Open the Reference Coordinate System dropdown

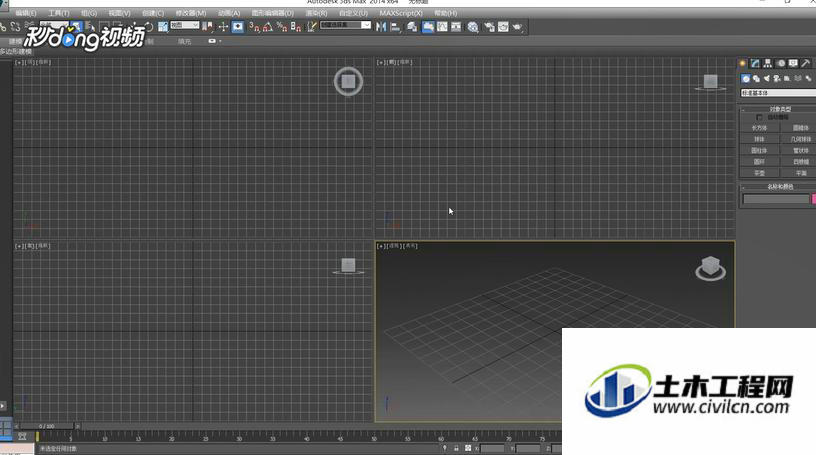[185, 25]
